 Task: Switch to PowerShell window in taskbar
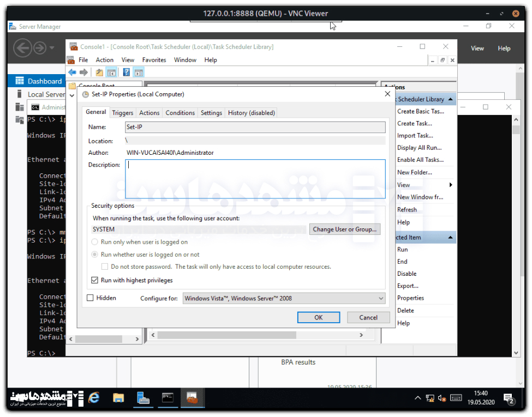coord(168,398)
